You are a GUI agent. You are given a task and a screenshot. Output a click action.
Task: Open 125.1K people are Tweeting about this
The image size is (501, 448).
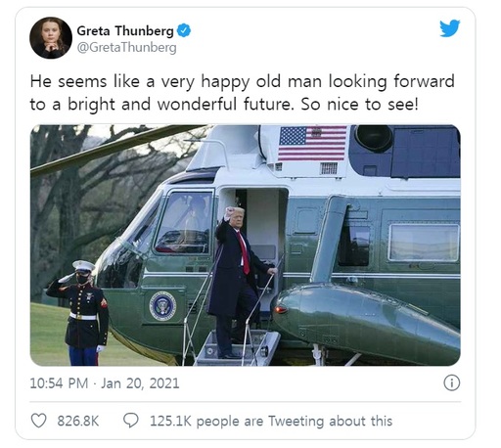click(x=271, y=421)
